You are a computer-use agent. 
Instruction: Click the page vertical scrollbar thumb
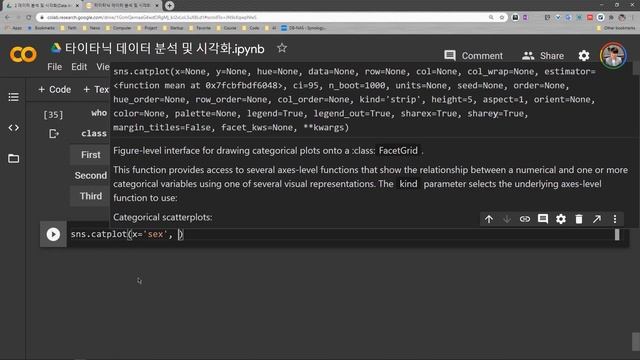[x=636, y=341]
